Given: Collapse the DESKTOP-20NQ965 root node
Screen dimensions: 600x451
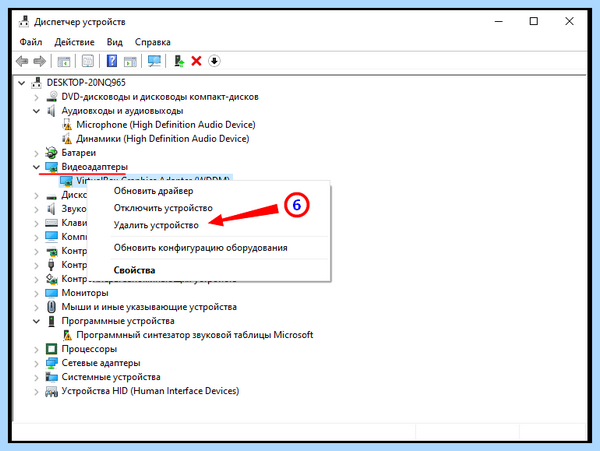Looking at the screenshot, I should 22,83.
